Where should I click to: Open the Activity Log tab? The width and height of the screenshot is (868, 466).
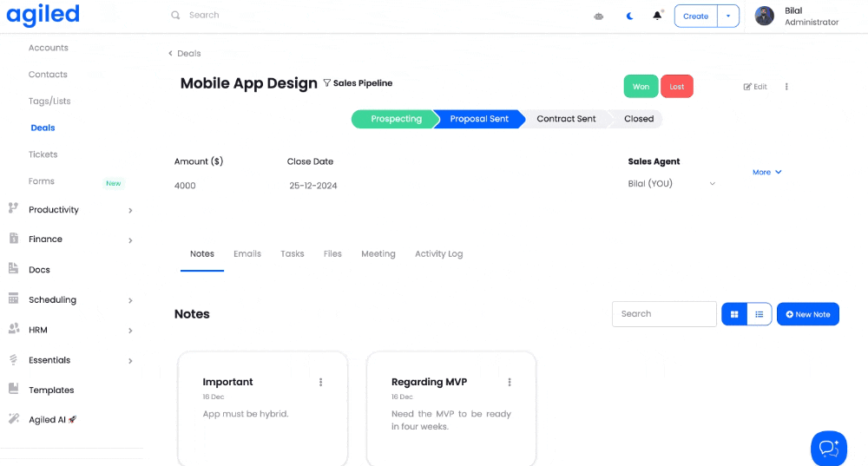(439, 254)
